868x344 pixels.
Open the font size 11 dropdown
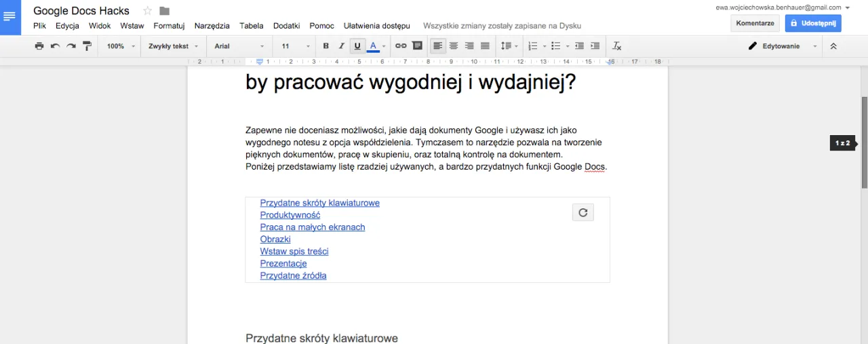pyautogui.click(x=296, y=46)
